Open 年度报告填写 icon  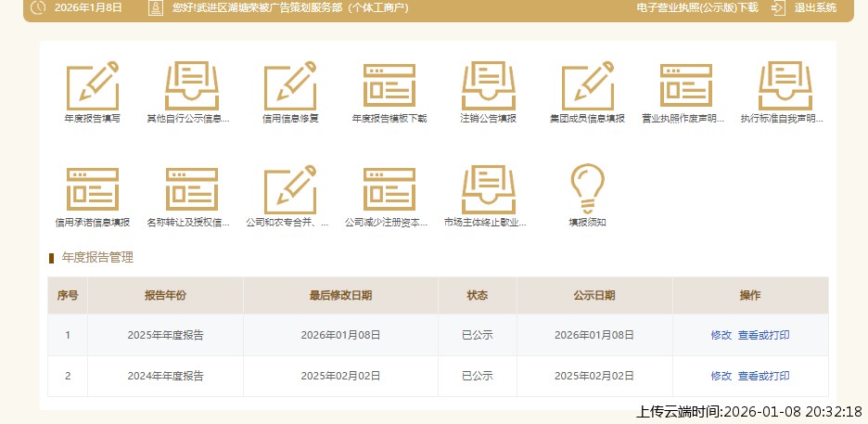92,86
